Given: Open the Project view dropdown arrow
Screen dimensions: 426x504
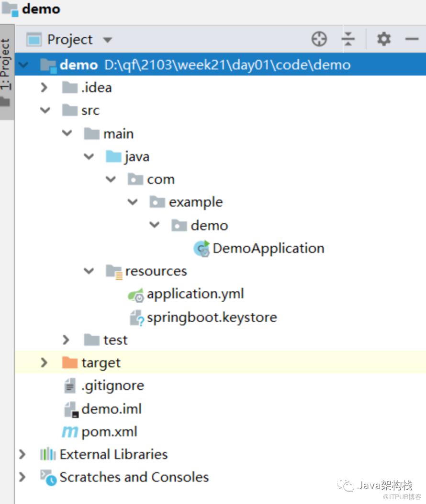Looking at the screenshot, I should tap(108, 40).
